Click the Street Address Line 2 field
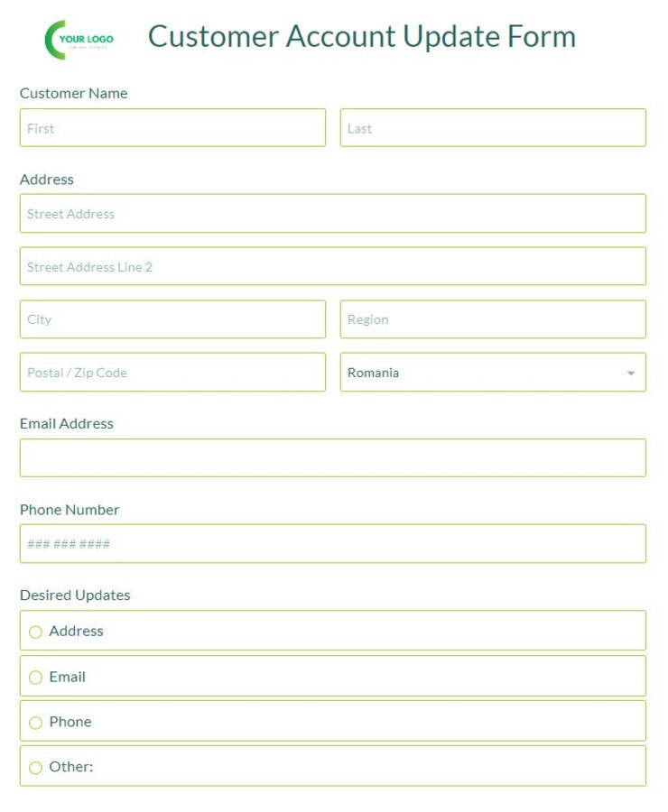The image size is (668, 812). 333,265
